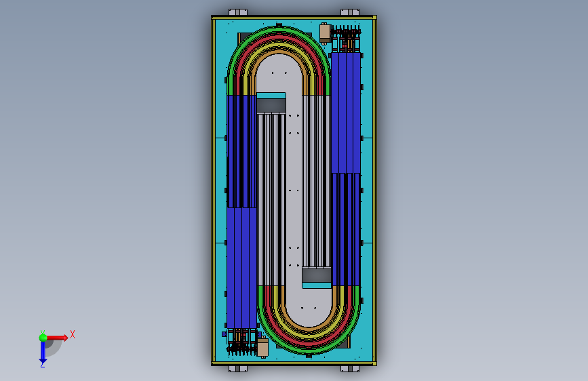This screenshot has width=588, height=381.
Task: Select the dark gray block atop the left gray rails
Action: [x=271, y=105]
